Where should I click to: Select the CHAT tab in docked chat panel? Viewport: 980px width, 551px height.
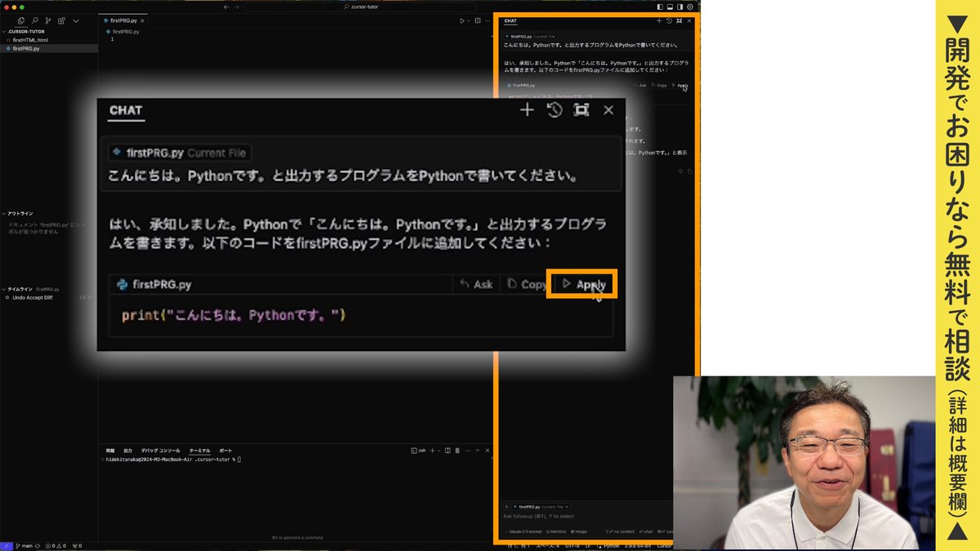(510, 21)
